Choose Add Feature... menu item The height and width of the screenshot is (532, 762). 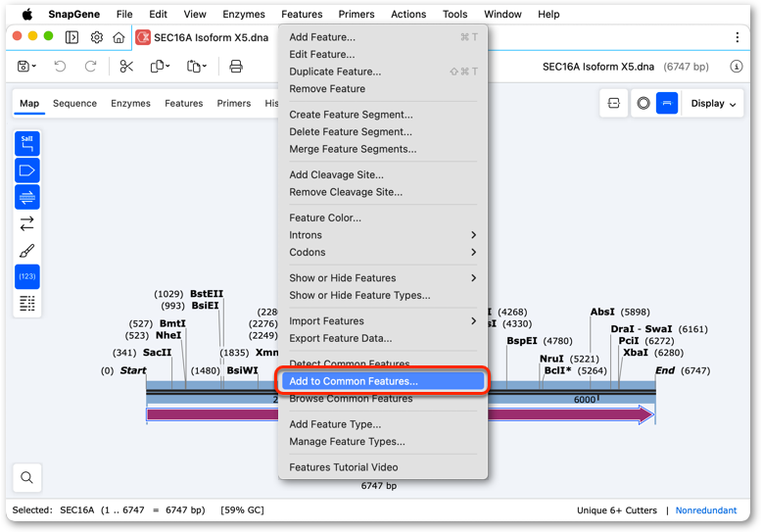pyautogui.click(x=382, y=37)
